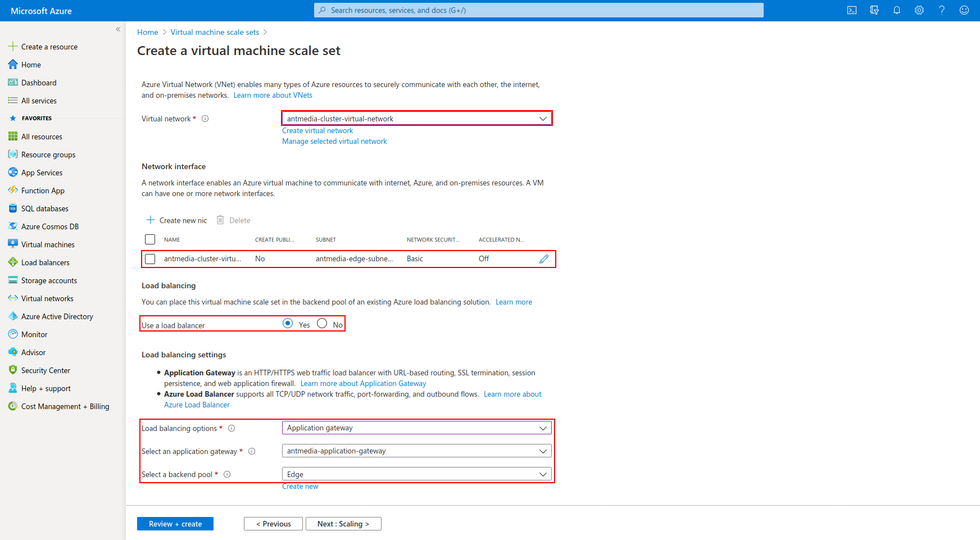The height and width of the screenshot is (540, 980).
Task: Click Create new nic button
Action: pos(176,220)
